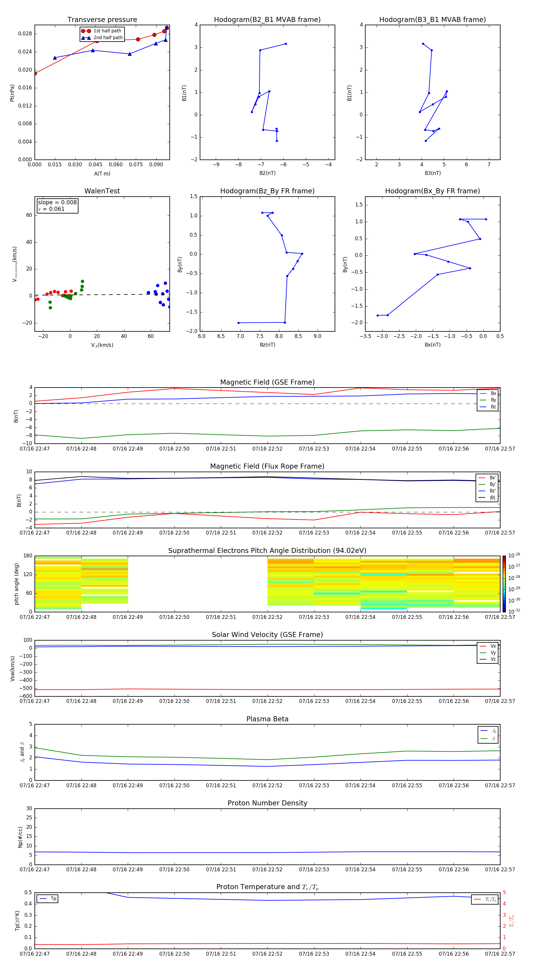
Task: Click the 'A(T·m)' x-axis label
Action: 102,174
